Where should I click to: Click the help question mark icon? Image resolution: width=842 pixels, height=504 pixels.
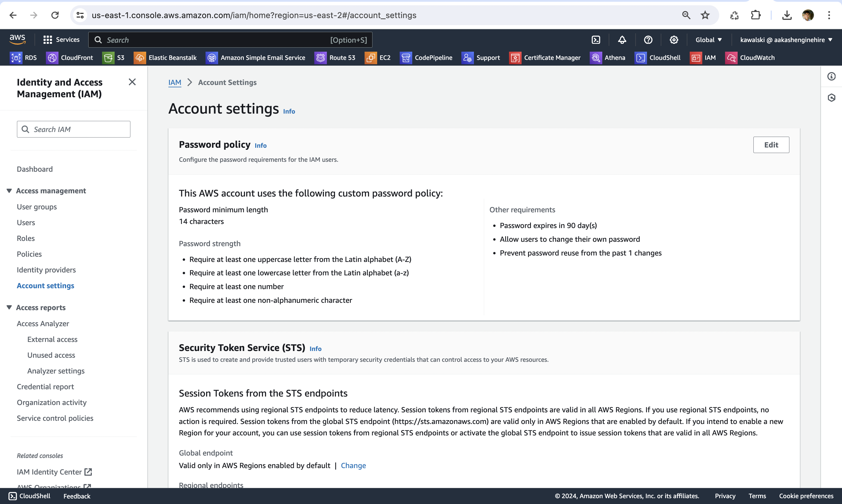[648, 40]
